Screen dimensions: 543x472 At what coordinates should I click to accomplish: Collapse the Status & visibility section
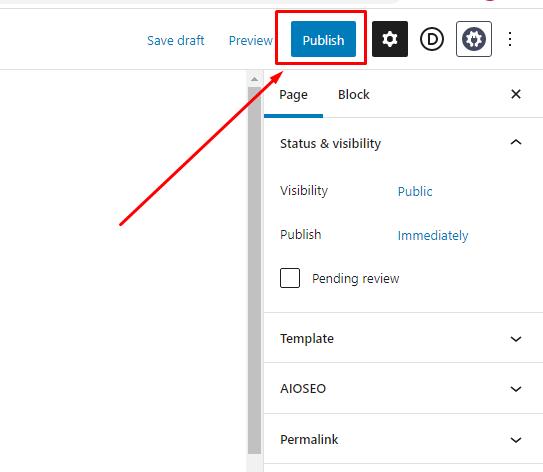pyautogui.click(x=516, y=143)
